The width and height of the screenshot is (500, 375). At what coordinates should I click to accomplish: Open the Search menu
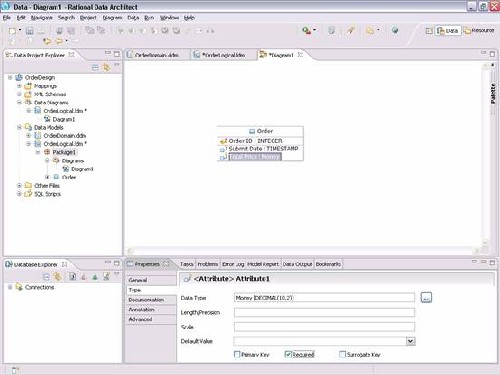coord(66,18)
